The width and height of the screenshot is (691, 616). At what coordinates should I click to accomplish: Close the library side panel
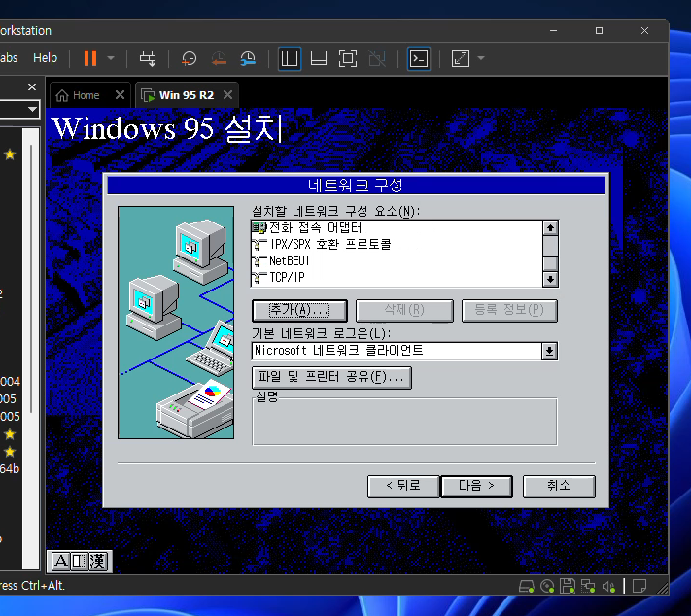coord(32,86)
